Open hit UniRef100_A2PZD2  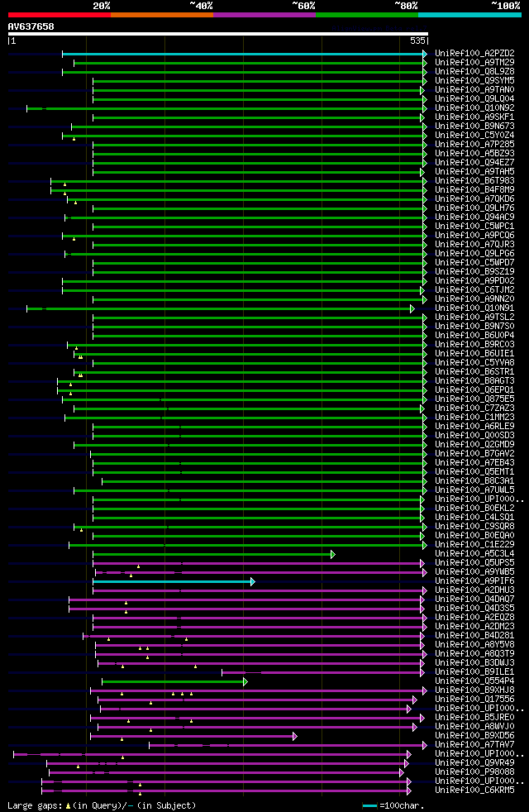474,54
